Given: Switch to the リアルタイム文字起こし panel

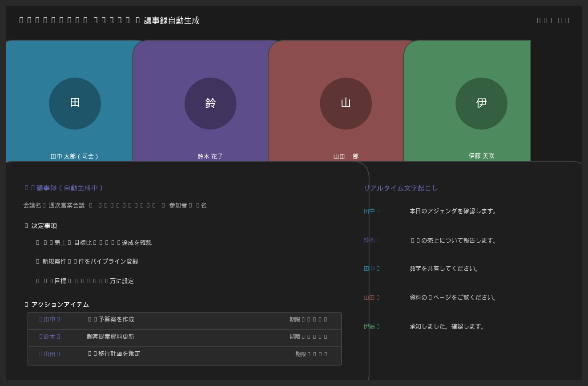Looking at the screenshot, I should [400, 187].
